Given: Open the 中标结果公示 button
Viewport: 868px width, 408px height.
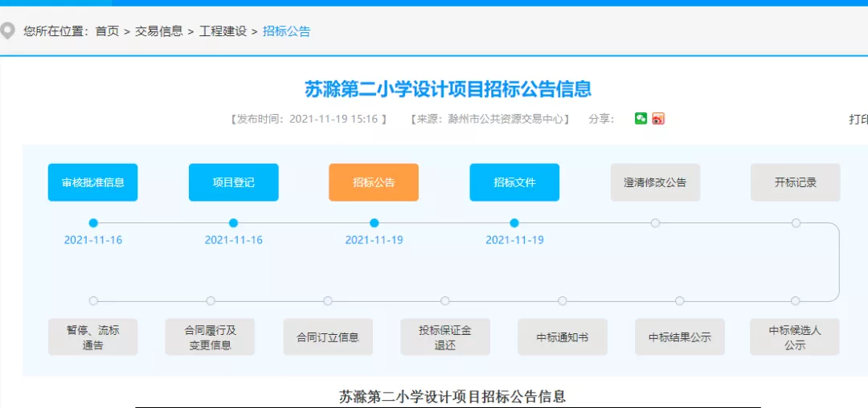Looking at the screenshot, I should coord(679,337).
